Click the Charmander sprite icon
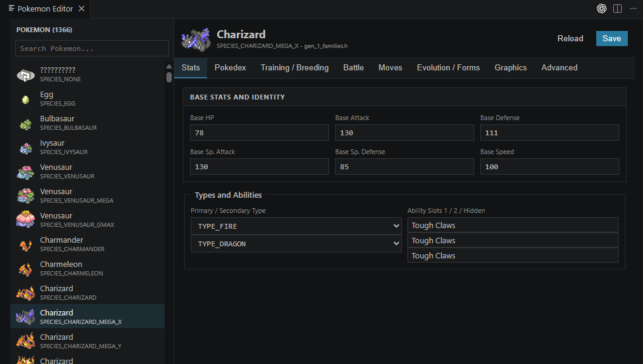The image size is (643, 364). pyautogui.click(x=26, y=244)
